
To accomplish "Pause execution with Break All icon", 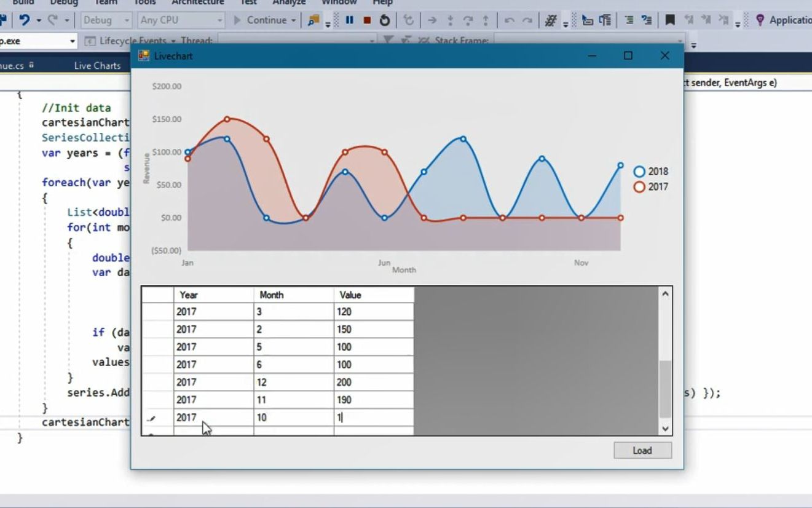I will click(350, 20).
